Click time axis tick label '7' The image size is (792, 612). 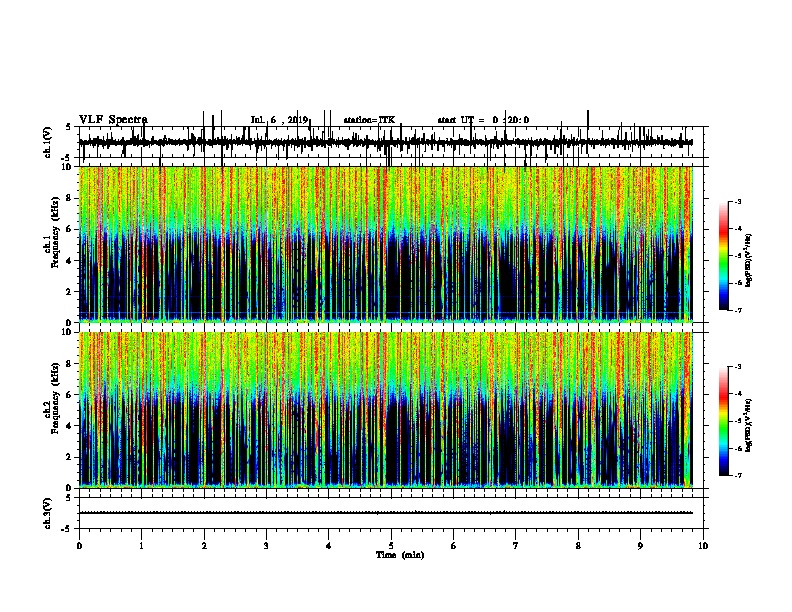[x=516, y=546]
